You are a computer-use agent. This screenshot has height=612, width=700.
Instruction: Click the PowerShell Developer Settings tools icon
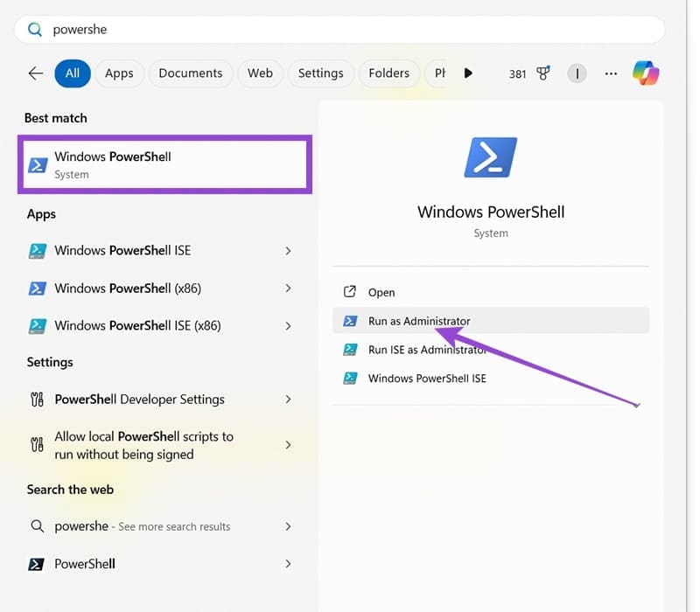click(37, 400)
